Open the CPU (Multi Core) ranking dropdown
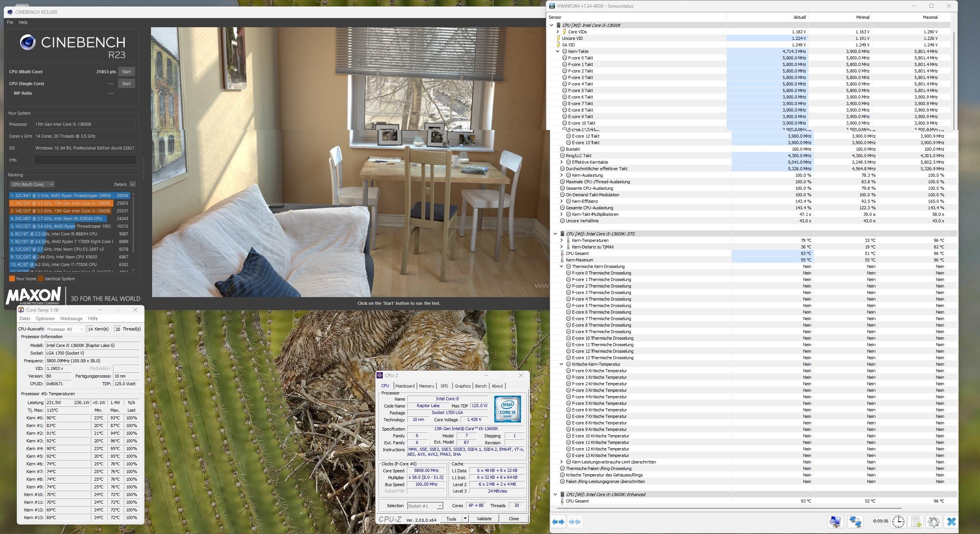Image resolution: width=980 pixels, height=534 pixels. 32,184
